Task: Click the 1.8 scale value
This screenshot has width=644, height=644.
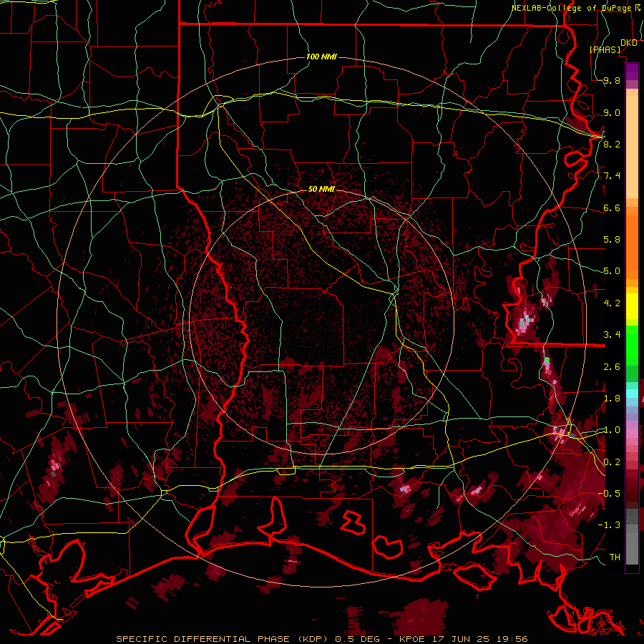Action: [612, 398]
